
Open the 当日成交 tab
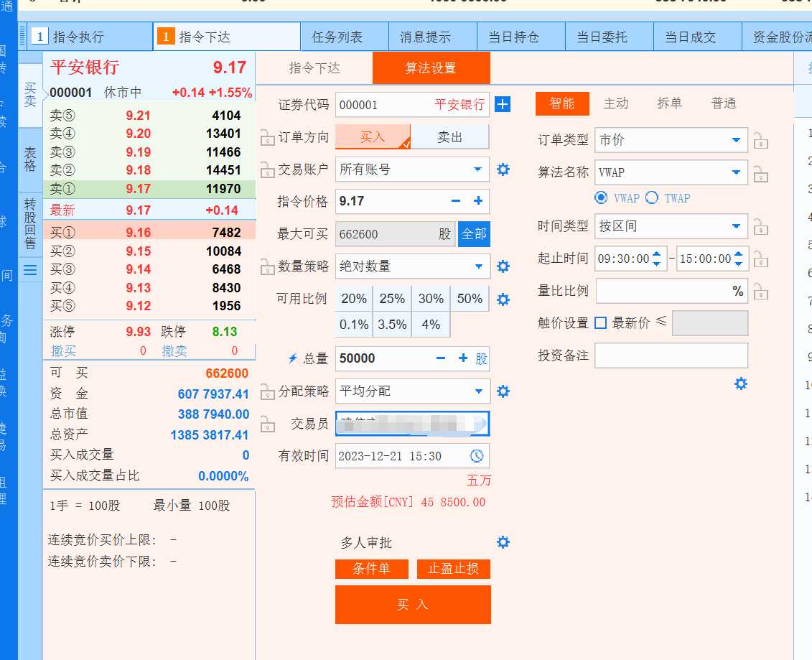[x=698, y=37]
